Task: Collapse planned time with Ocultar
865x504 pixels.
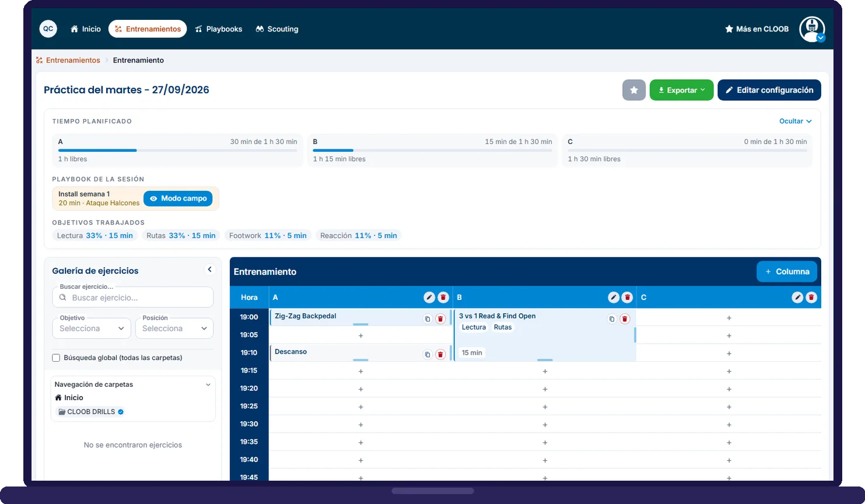Action: point(796,121)
